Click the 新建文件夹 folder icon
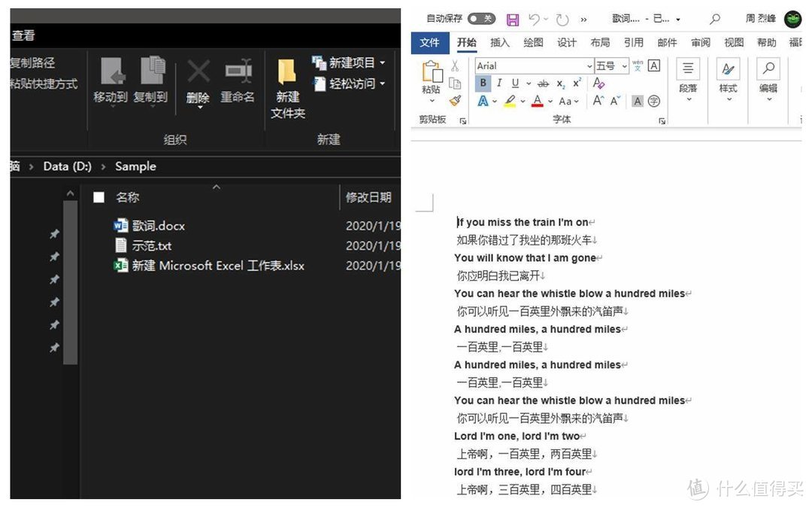The image size is (812, 508). 287,71
